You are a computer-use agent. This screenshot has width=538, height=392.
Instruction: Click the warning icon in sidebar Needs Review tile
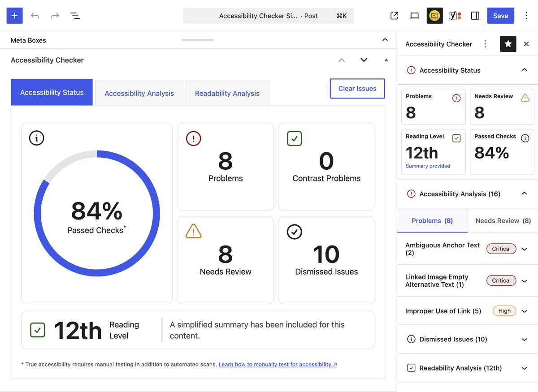[x=525, y=98]
